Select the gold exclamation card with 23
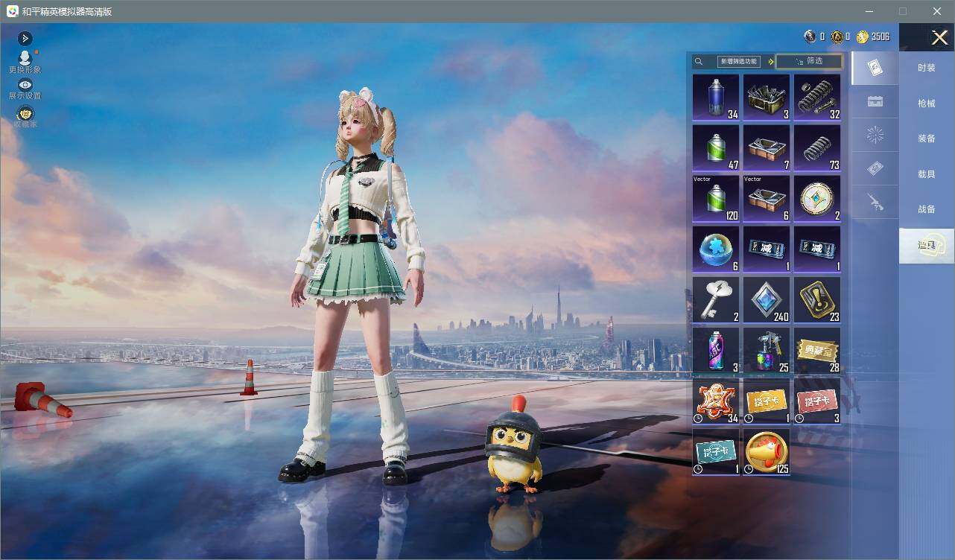The width and height of the screenshot is (955, 560). [x=817, y=300]
